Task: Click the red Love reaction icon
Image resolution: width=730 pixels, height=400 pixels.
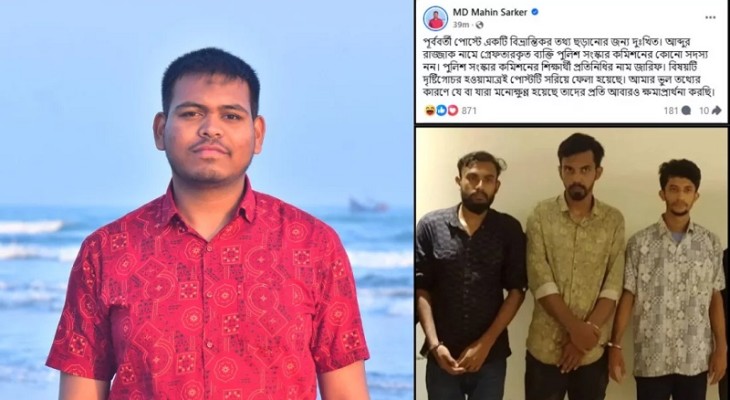Action: (453, 110)
